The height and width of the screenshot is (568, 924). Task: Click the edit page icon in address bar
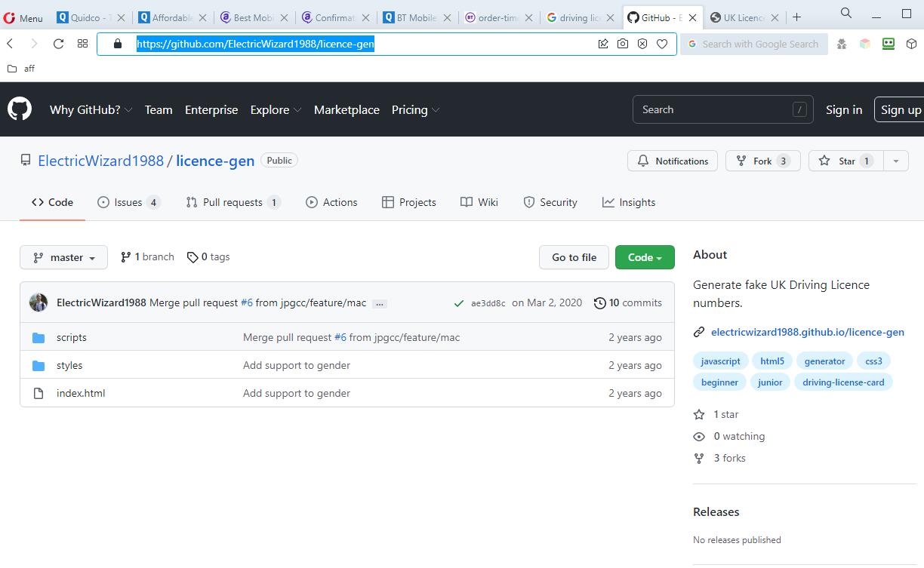603,44
